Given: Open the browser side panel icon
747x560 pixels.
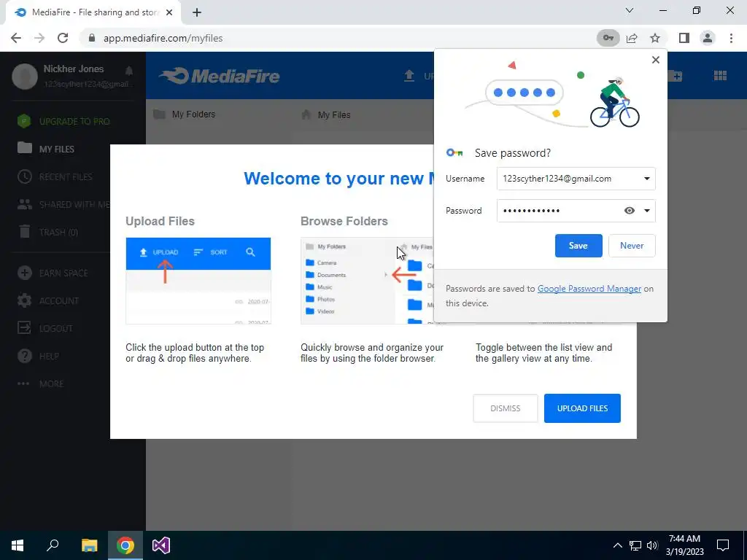Looking at the screenshot, I should pyautogui.click(x=684, y=38).
